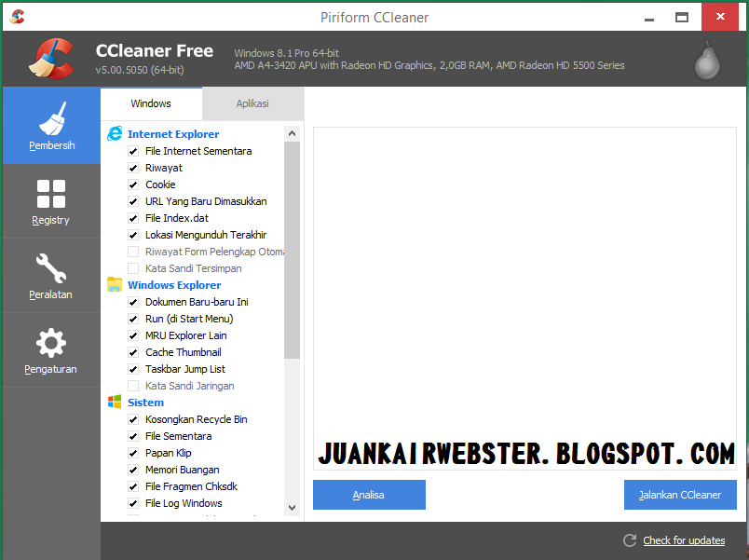This screenshot has height=560, width=749.
Task: Maximize the CCleaner window
Action: [682, 18]
